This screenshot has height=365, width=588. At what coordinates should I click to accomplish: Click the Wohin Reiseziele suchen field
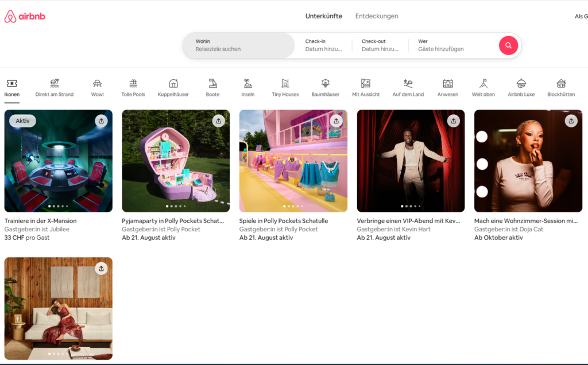[x=238, y=45]
